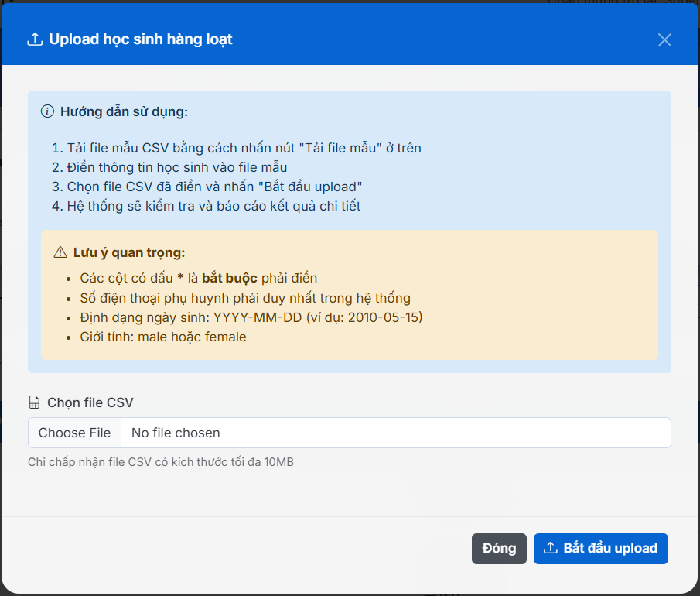The image size is (700, 596).
Task: Click the upload icon in the dialog header
Action: pos(34,39)
